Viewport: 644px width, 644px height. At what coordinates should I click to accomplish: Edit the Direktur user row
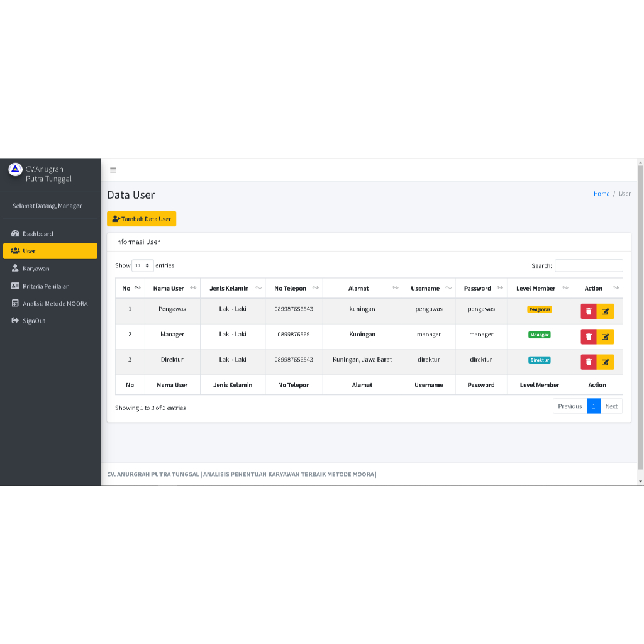(x=606, y=362)
